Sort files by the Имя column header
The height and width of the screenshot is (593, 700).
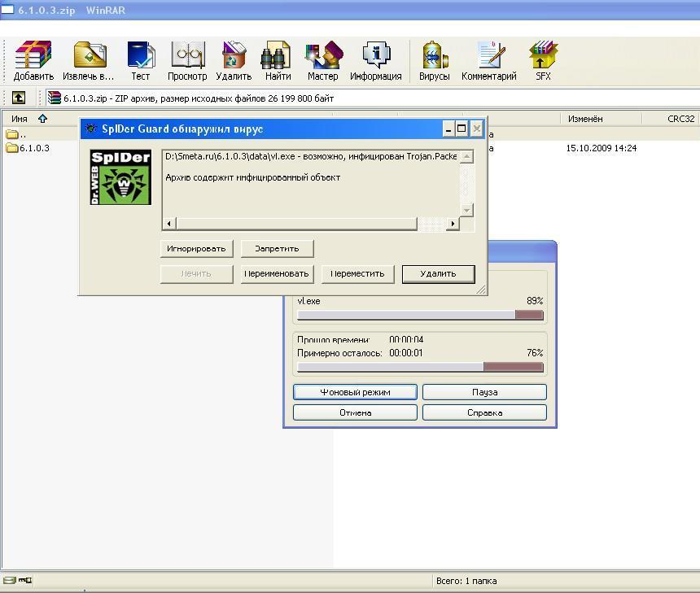pos(20,119)
